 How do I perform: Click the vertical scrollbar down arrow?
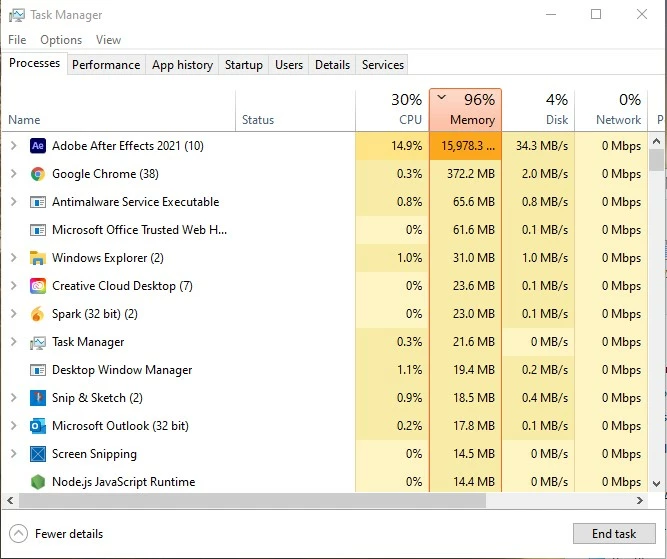[x=656, y=484]
